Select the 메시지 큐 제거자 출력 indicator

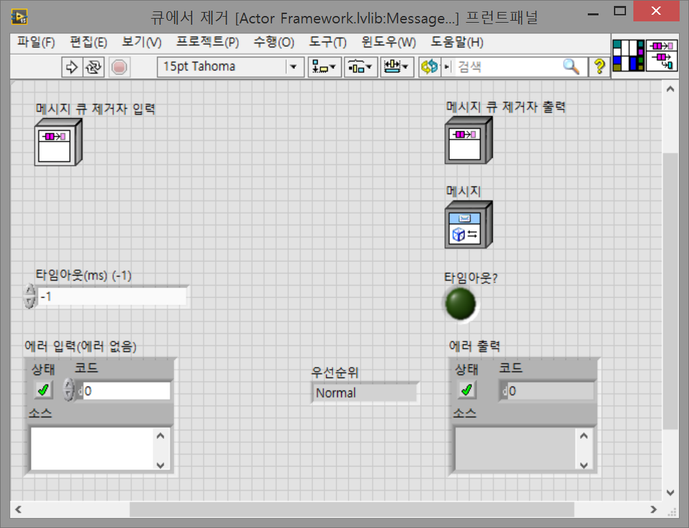[468, 140]
